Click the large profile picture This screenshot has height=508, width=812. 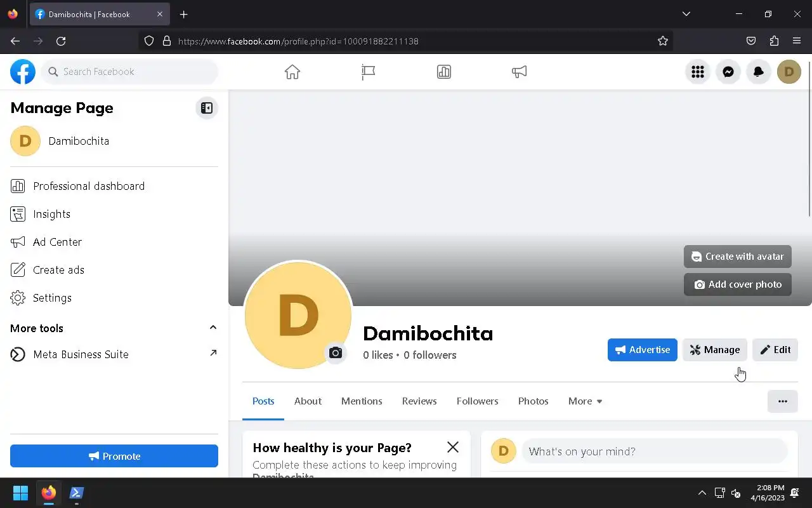298,316
